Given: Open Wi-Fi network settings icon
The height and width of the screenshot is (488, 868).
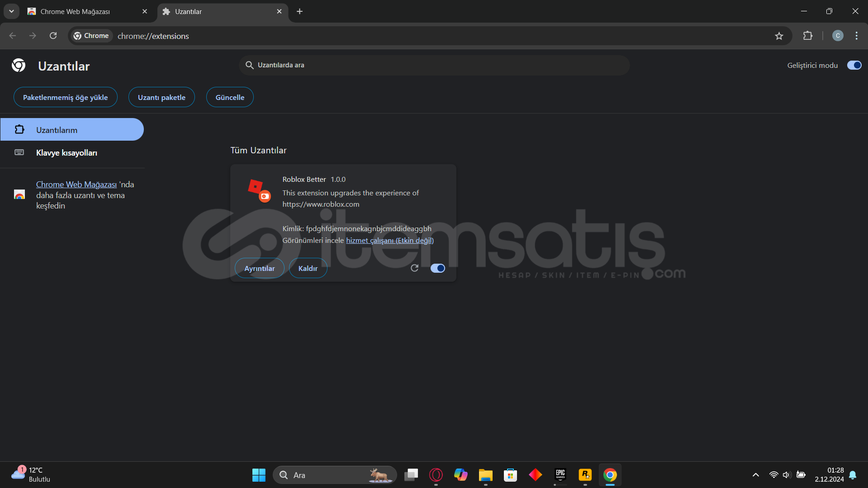Looking at the screenshot, I should point(774,475).
